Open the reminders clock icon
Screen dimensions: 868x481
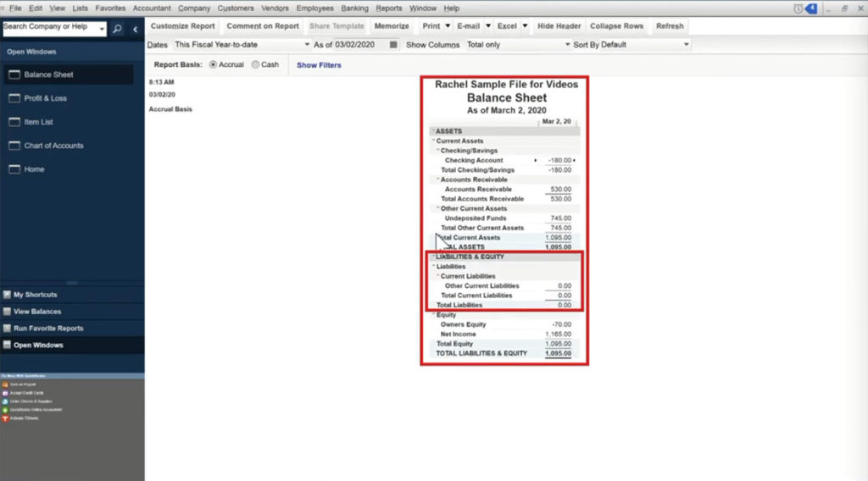click(798, 8)
